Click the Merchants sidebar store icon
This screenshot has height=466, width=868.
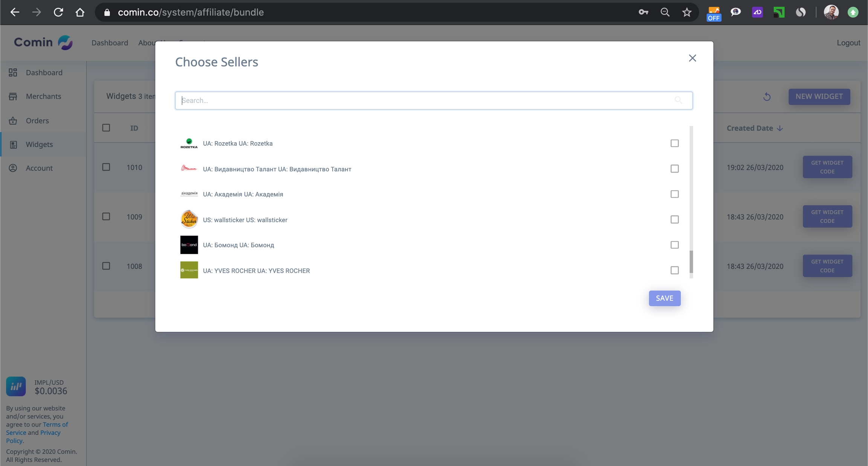click(13, 96)
